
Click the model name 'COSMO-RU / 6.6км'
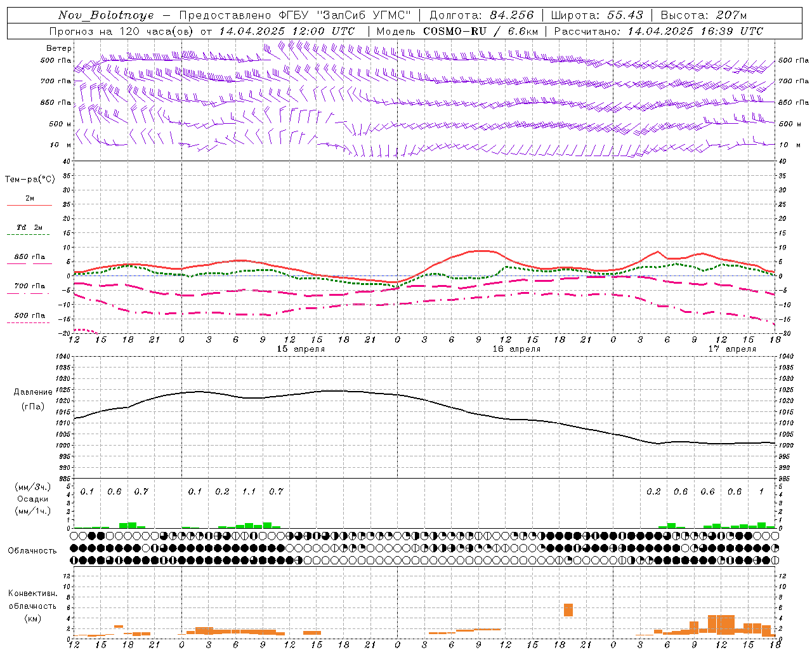coord(481,31)
